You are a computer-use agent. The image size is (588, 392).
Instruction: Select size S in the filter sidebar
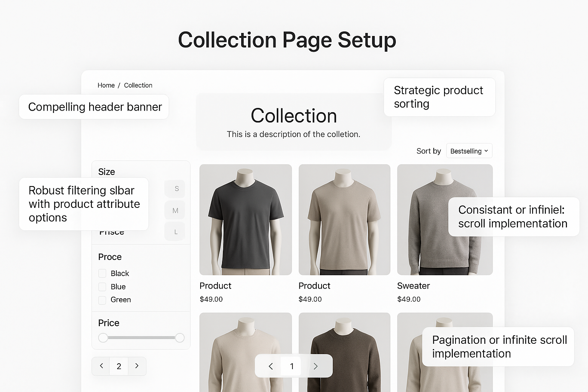175,189
